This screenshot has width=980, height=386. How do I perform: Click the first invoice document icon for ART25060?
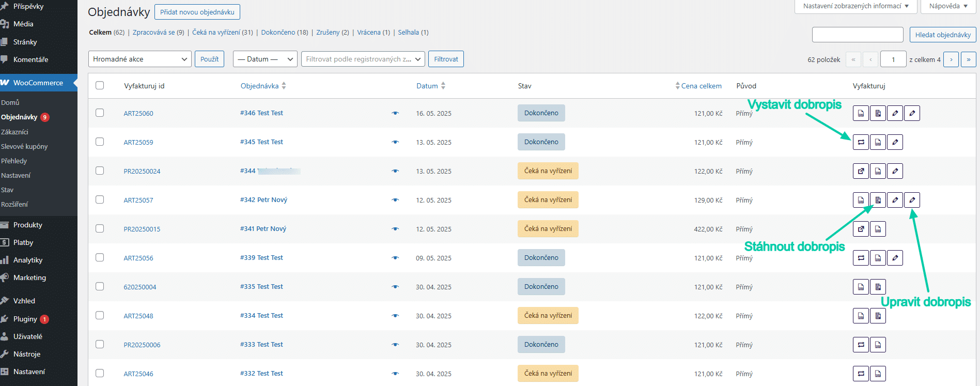coord(861,113)
